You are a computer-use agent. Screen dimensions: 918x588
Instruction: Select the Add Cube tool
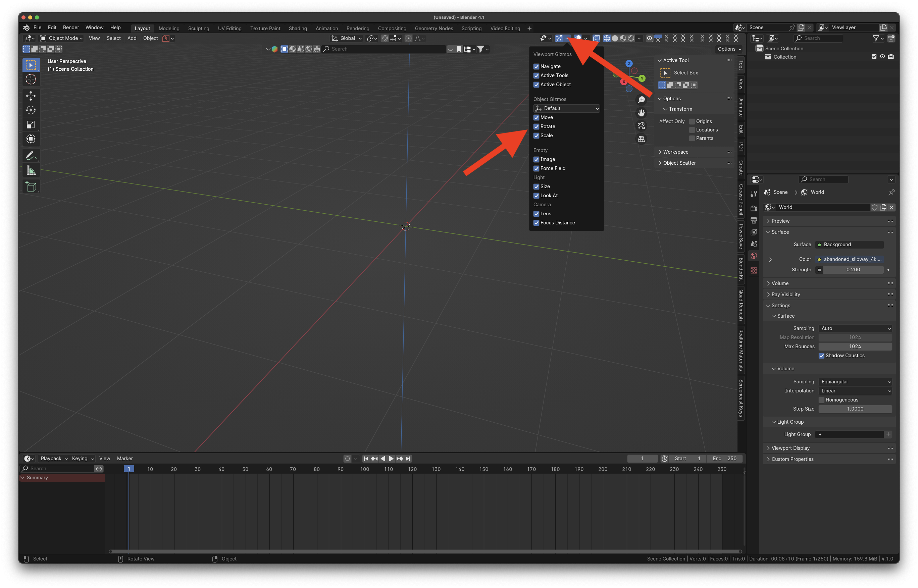(31, 187)
